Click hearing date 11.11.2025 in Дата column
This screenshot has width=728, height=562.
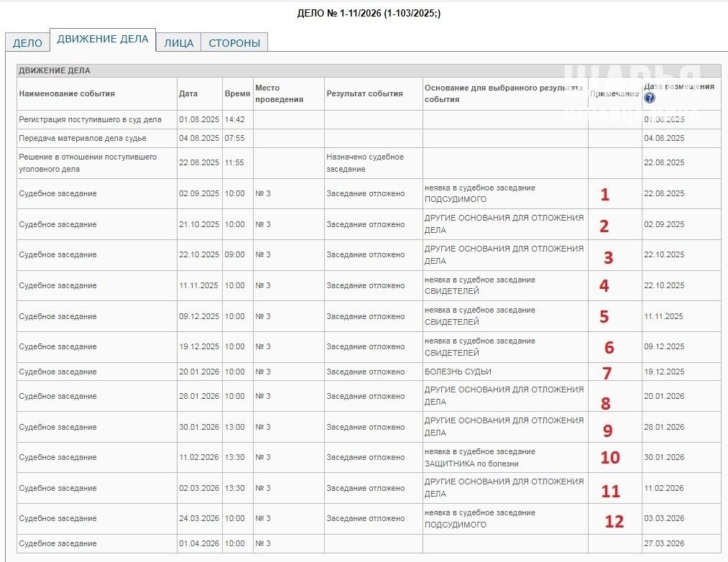(x=198, y=285)
